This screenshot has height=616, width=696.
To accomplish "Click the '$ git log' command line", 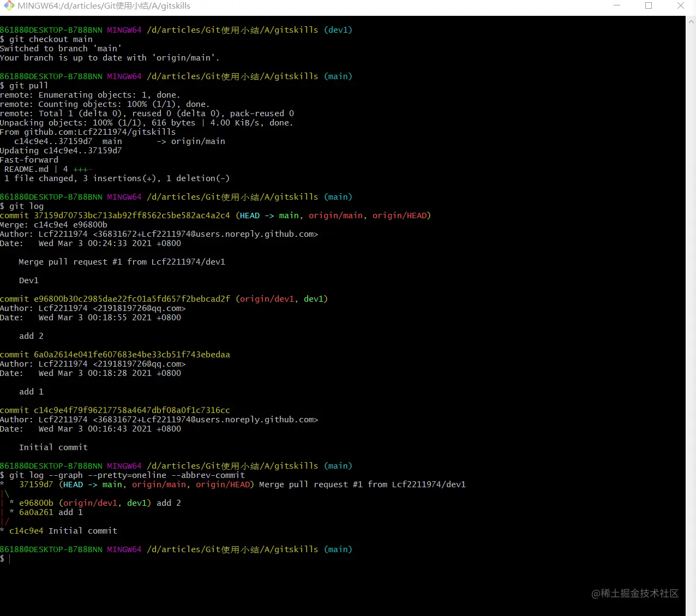I will 22,206.
